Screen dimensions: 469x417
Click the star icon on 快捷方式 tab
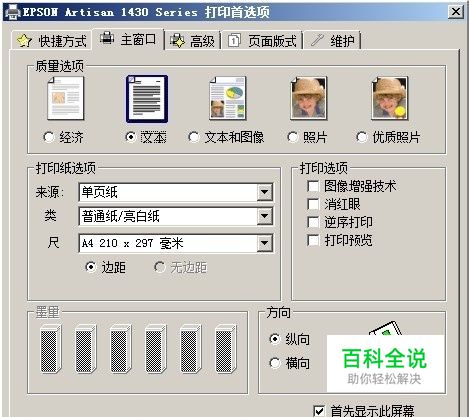coord(24,41)
